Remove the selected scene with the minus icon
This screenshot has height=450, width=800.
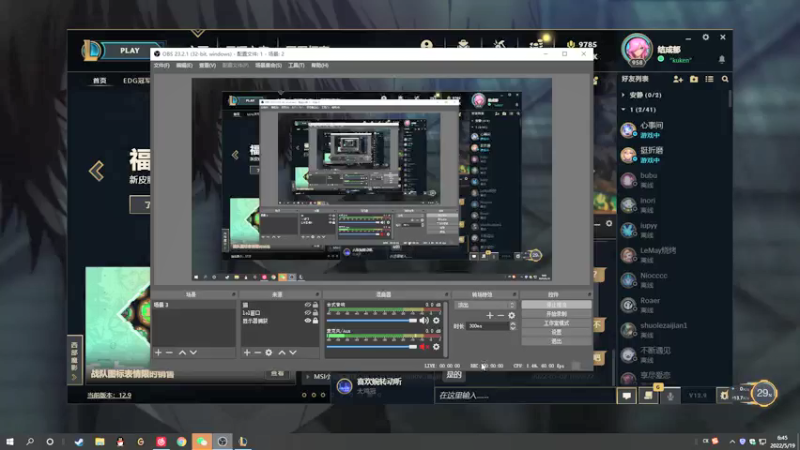pos(169,353)
